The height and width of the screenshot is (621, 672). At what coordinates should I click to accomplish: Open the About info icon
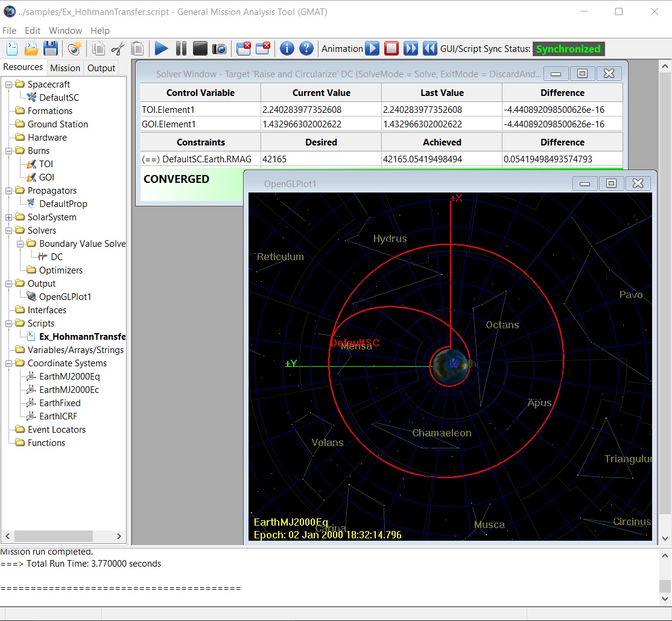(x=287, y=49)
